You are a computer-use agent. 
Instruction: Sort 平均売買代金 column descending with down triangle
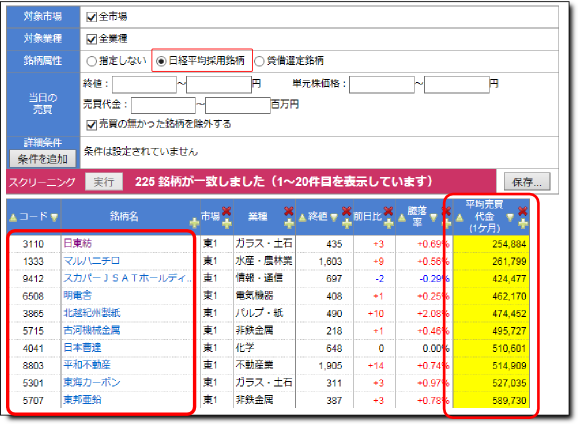tap(510, 218)
